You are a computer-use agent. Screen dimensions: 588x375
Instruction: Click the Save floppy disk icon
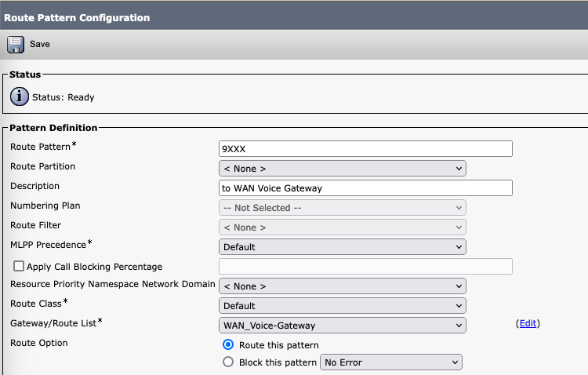16,44
